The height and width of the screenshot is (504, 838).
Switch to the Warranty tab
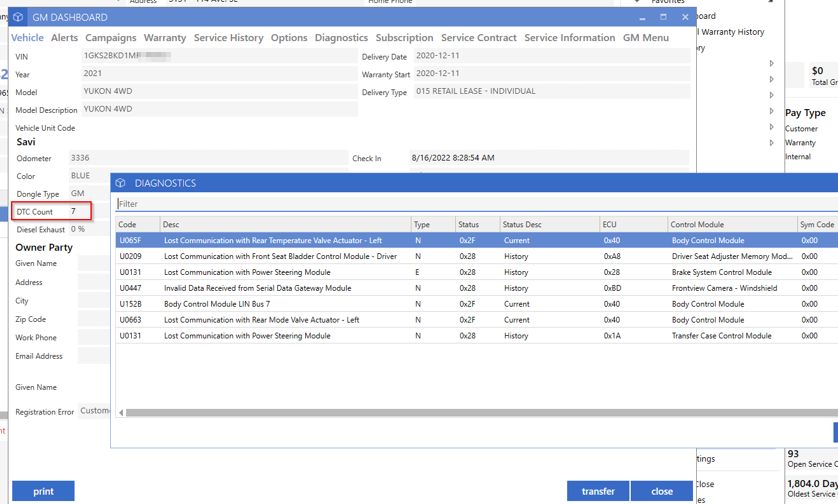pos(165,37)
